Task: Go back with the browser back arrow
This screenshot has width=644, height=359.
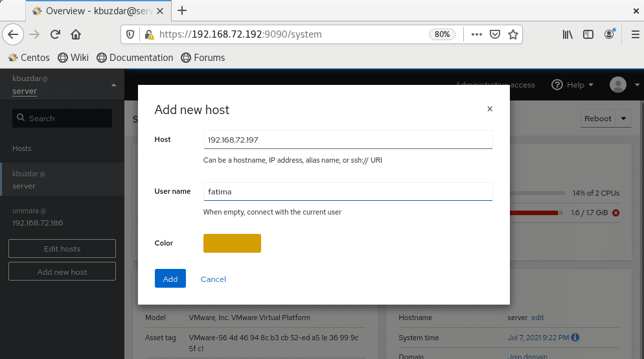Action: pyautogui.click(x=13, y=34)
